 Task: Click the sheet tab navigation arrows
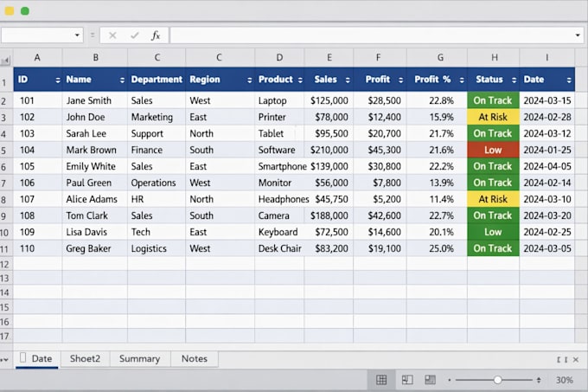coord(4,359)
